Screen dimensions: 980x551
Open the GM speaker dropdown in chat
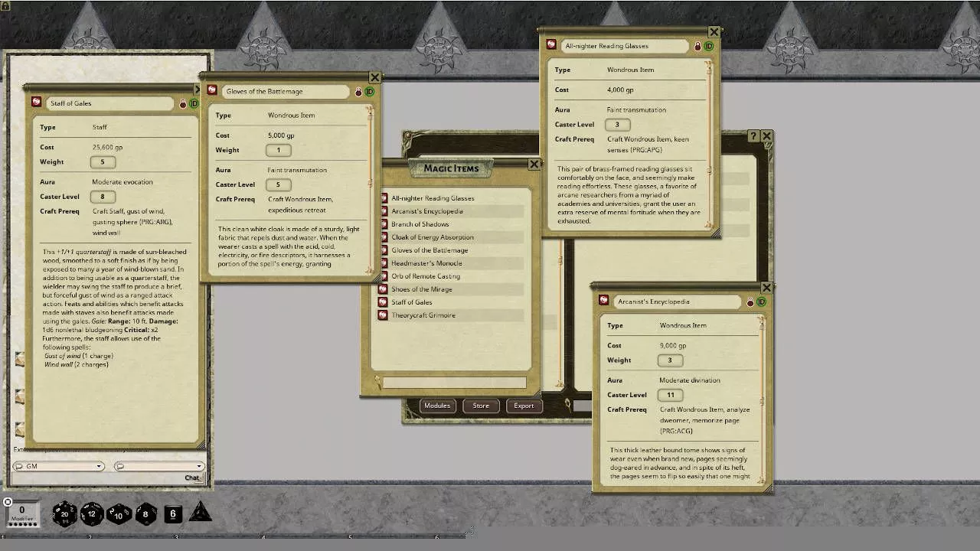[58, 466]
